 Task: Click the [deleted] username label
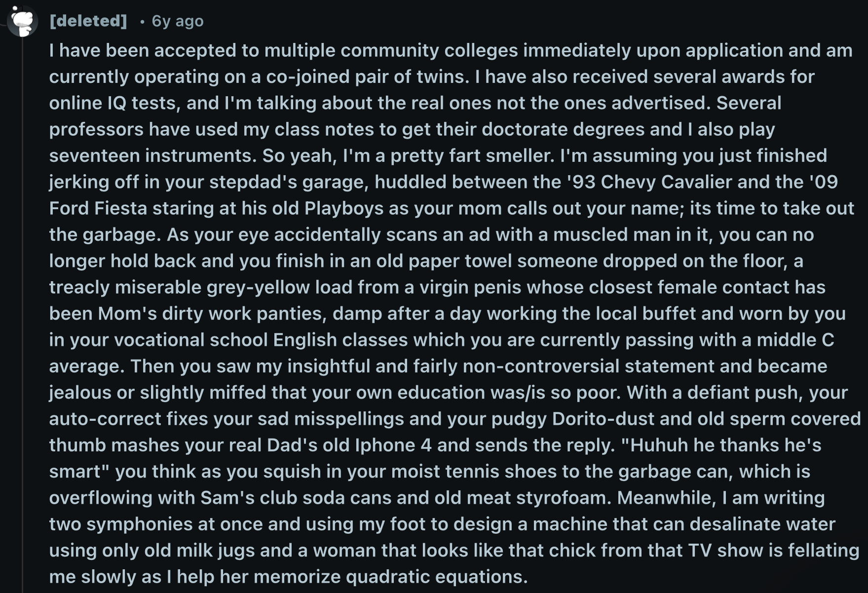pos(88,21)
